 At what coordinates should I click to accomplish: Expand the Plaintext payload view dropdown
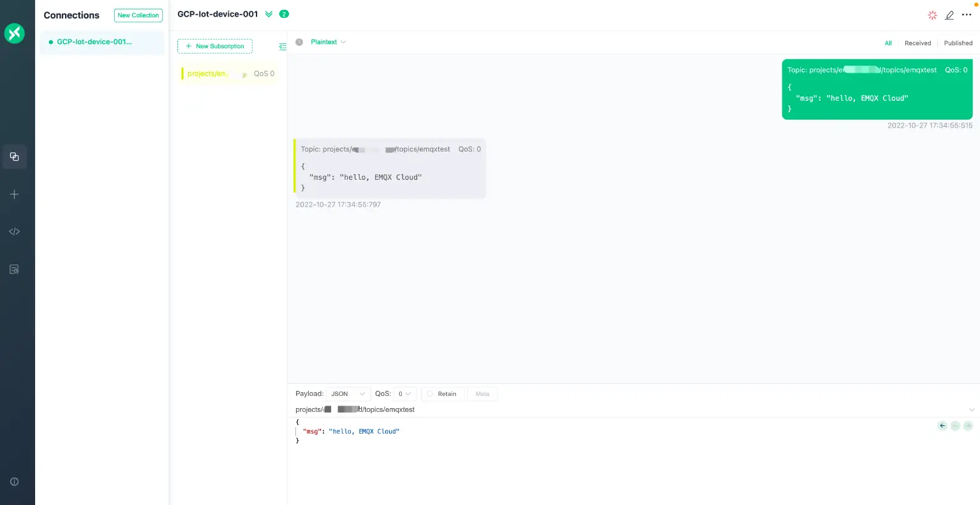pyautogui.click(x=327, y=42)
